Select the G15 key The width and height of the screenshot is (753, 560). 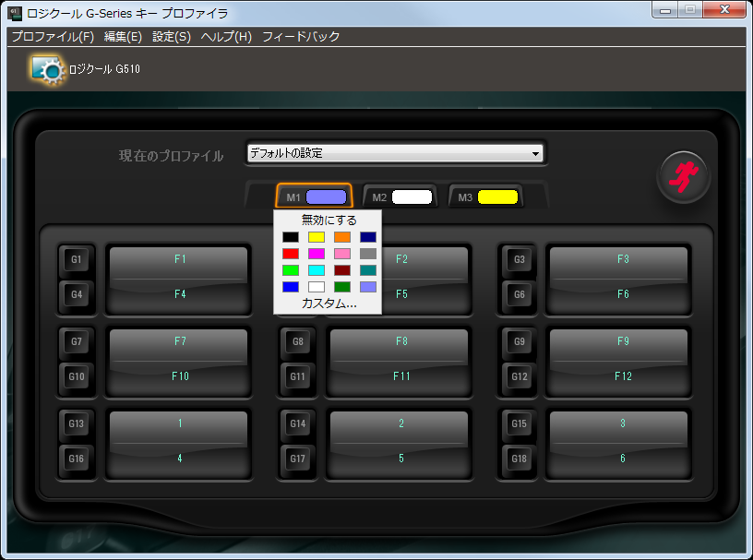click(520, 424)
